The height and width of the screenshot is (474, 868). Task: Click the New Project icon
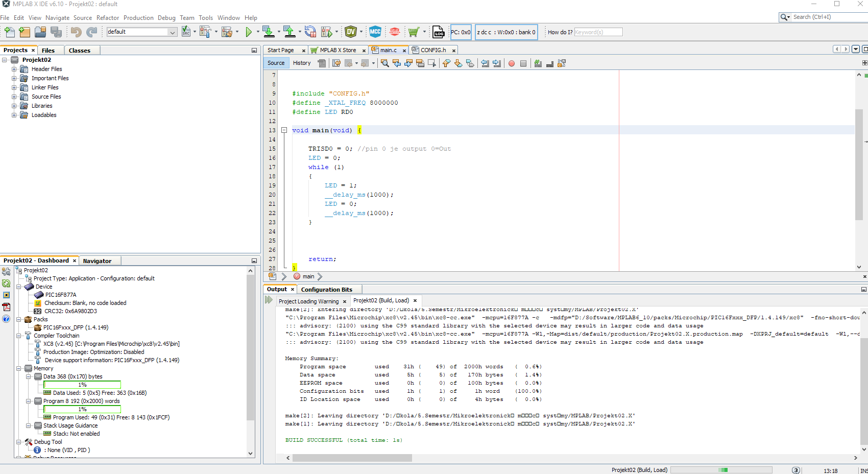25,32
